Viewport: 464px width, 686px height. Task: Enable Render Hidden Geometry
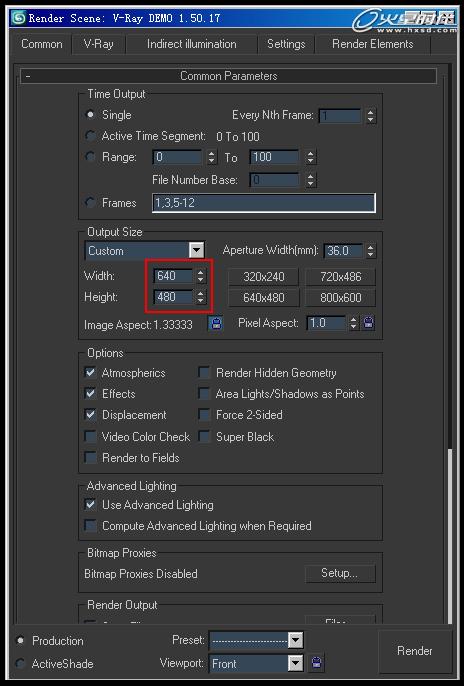[204, 373]
